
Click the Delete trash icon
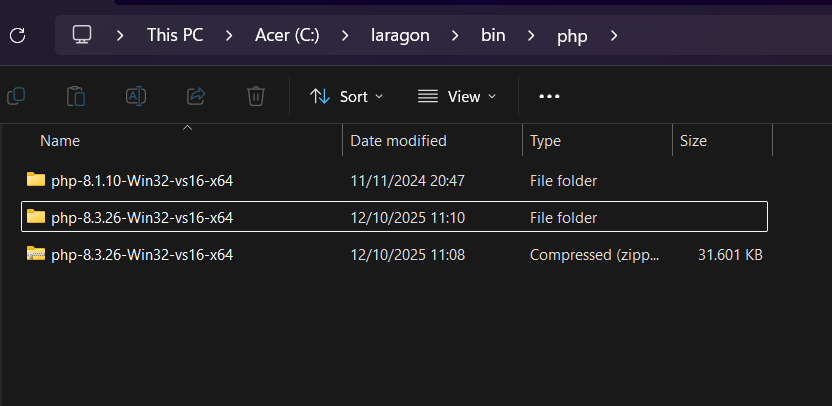(256, 96)
